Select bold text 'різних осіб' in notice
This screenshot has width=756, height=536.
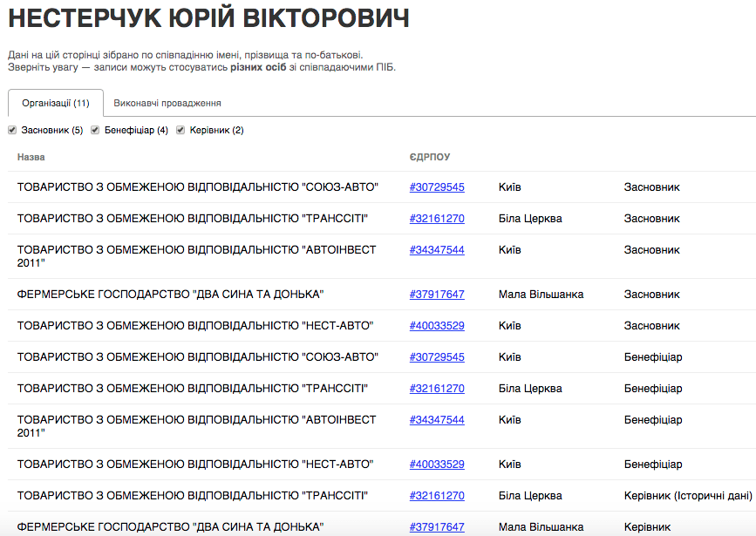coord(258,67)
